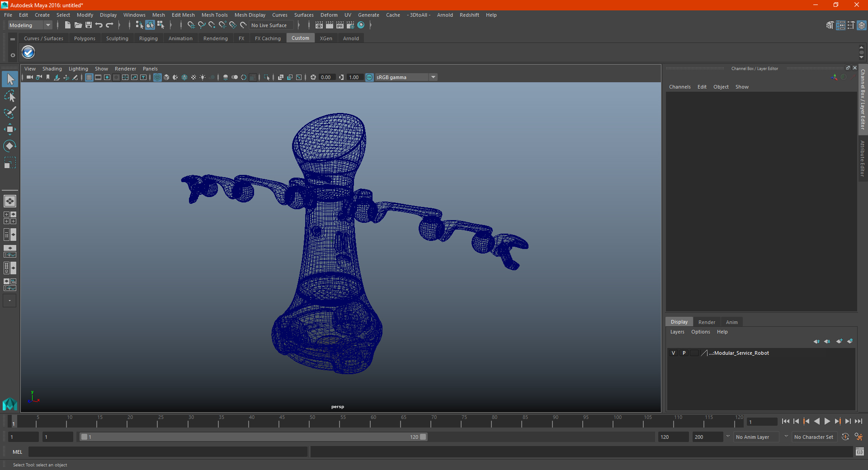This screenshot has height=470, width=868.
Task: Toggle snap to grids
Action: coord(191,25)
